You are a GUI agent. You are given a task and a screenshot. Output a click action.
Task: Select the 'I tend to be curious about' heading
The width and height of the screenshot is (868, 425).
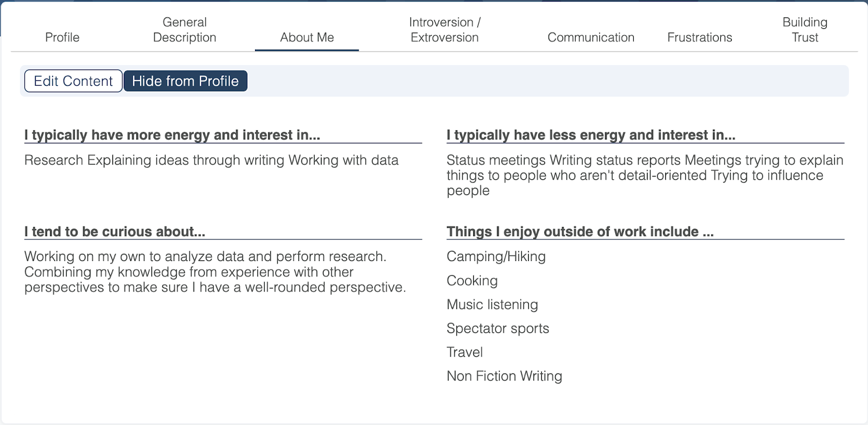click(x=114, y=232)
